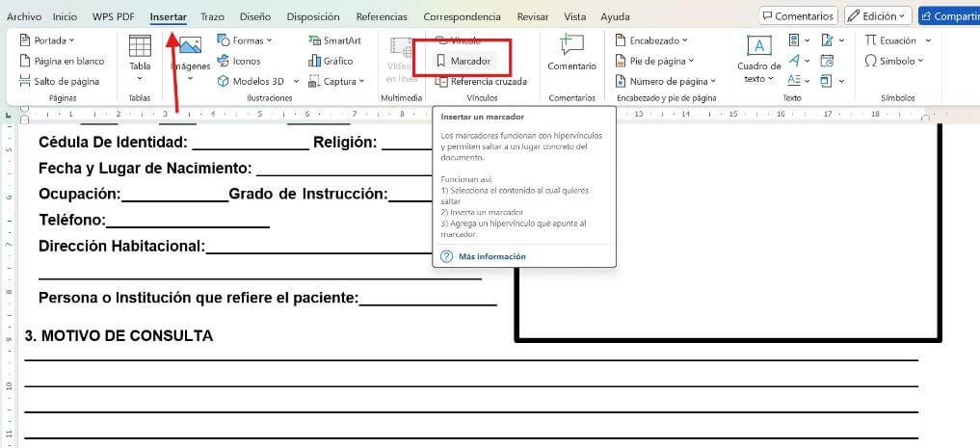Open the Número de página dropdown
Image resolution: width=980 pixels, height=448 pixels.
click(666, 81)
